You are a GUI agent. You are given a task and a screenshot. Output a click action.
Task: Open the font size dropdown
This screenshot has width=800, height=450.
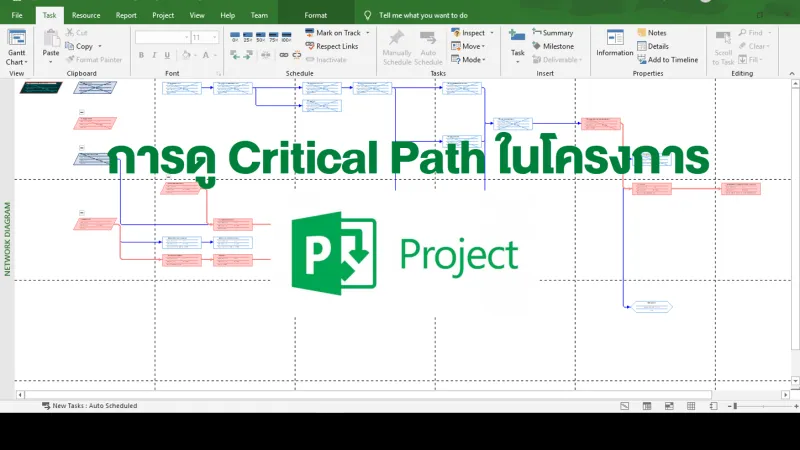pos(214,37)
